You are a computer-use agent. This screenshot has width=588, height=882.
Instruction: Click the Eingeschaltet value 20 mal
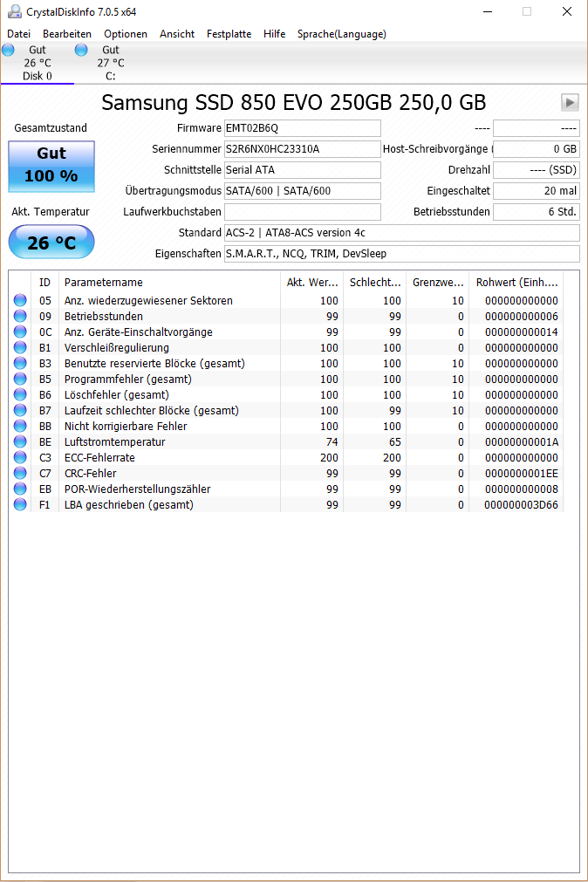point(537,191)
